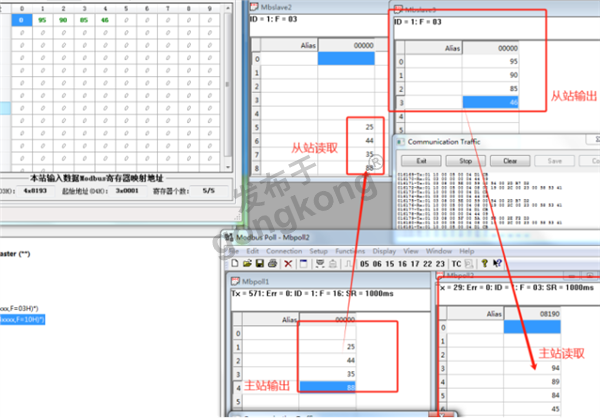
Task: Select the green value 46 in register grid
Action: pos(105,20)
